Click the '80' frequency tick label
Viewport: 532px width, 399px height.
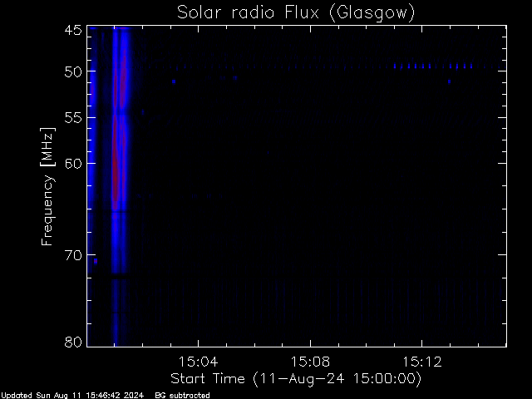pos(73,342)
